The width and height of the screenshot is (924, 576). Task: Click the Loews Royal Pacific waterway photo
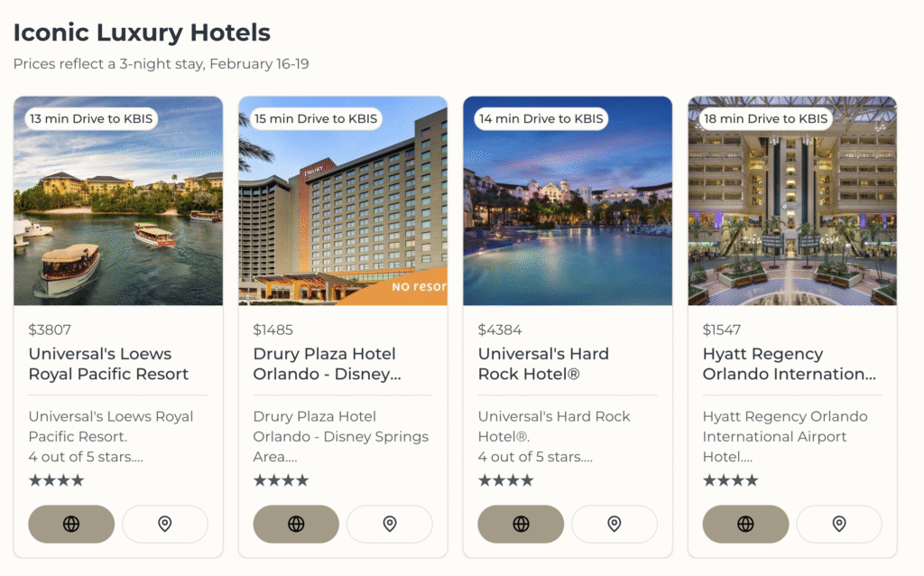coord(117,200)
